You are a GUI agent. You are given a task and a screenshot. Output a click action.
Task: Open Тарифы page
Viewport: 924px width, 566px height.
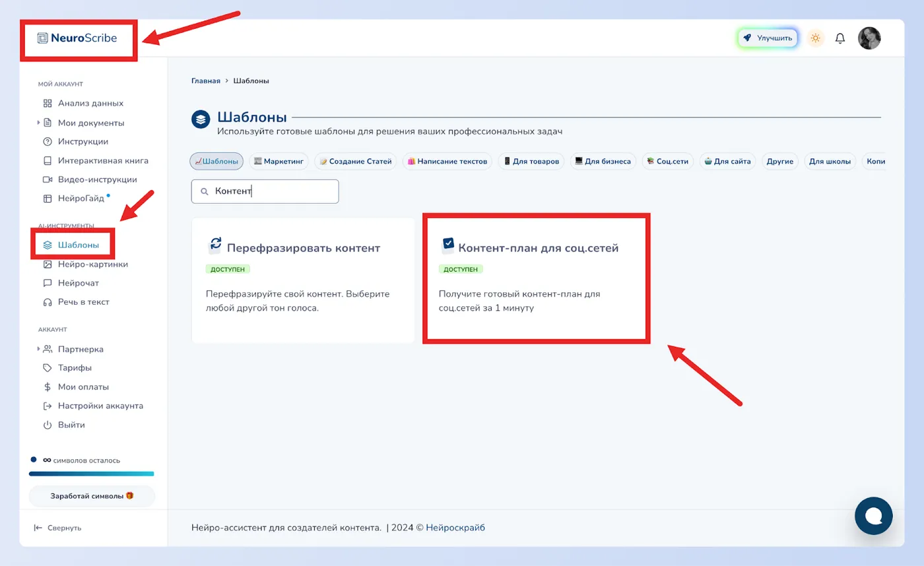(67, 367)
